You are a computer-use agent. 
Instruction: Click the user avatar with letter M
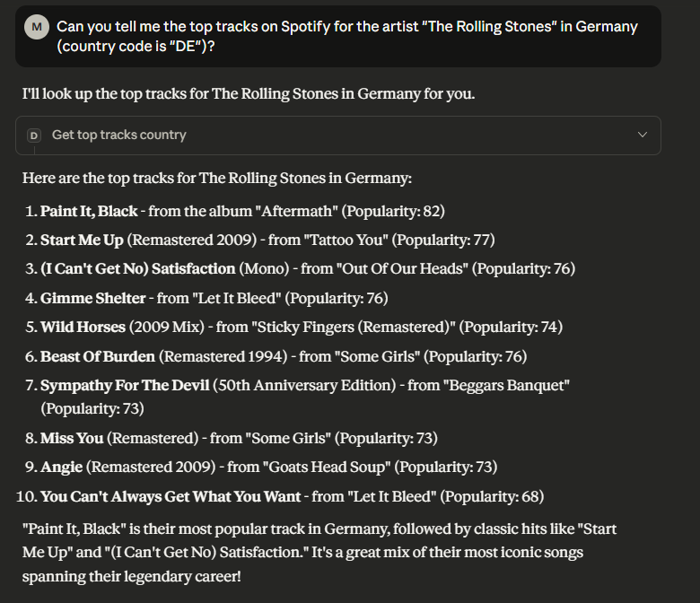point(36,27)
